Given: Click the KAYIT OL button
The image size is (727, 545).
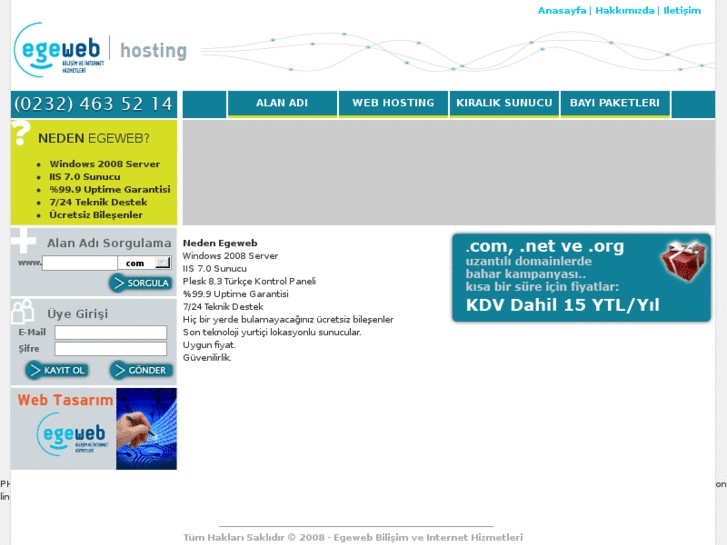Looking at the screenshot, I should point(57,370).
